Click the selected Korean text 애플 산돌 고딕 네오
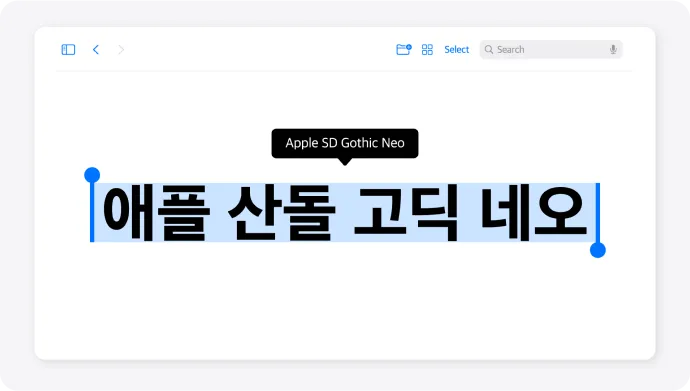 point(345,213)
